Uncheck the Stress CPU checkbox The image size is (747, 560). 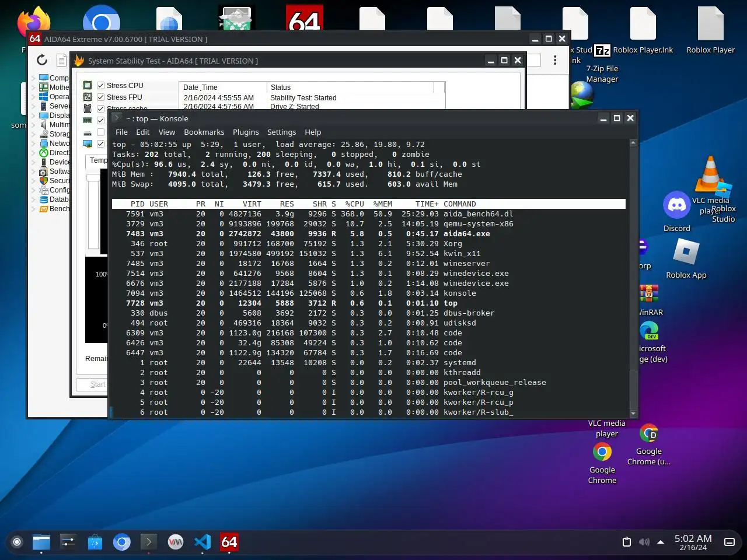pyautogui.click(x=100, y=85)
